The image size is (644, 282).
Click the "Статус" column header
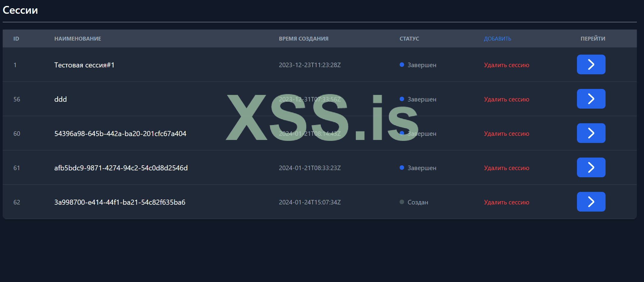click(x=409, y=39)
